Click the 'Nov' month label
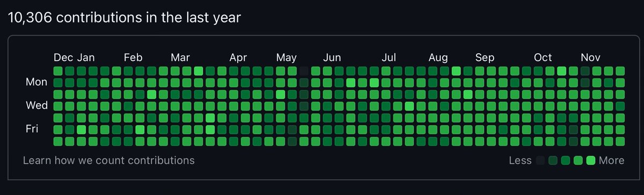The height and width of the screenshot is (195, 644). point(590,57)
